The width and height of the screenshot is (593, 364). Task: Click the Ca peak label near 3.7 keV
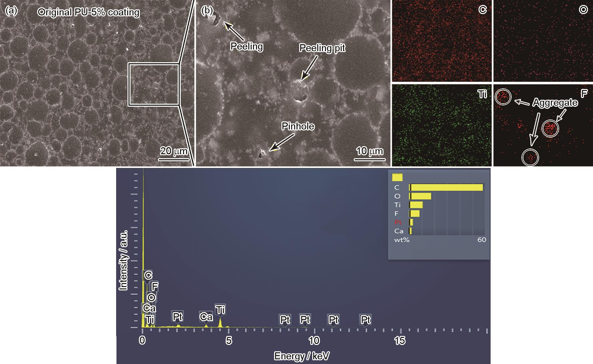pyautogui.click(x=206, y=317)
